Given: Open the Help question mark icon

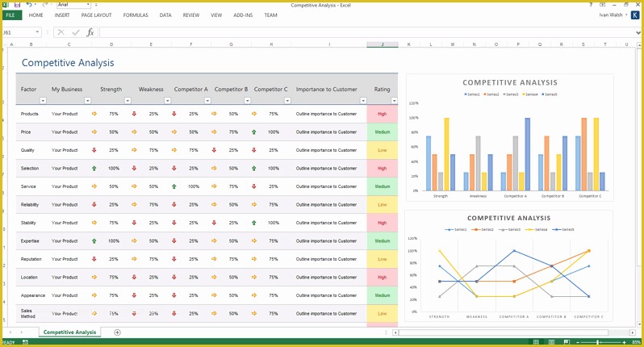Looking at the screenshot, I should tap(591, 5).
